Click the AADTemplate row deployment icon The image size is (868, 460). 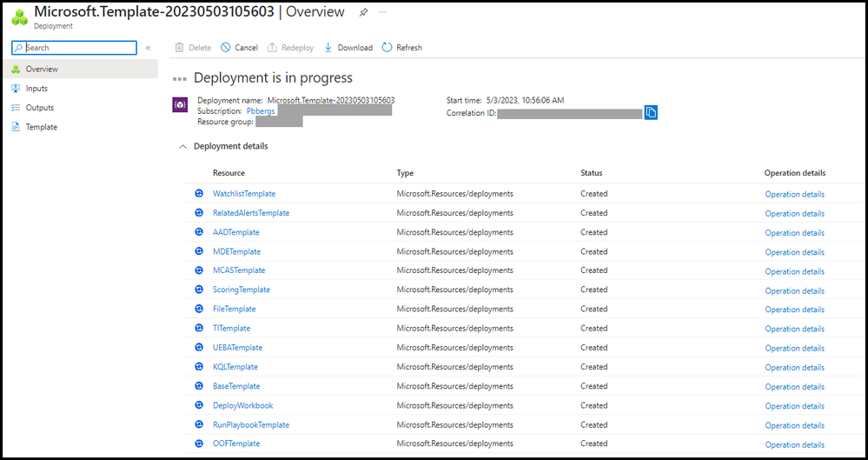pos(199,232)
